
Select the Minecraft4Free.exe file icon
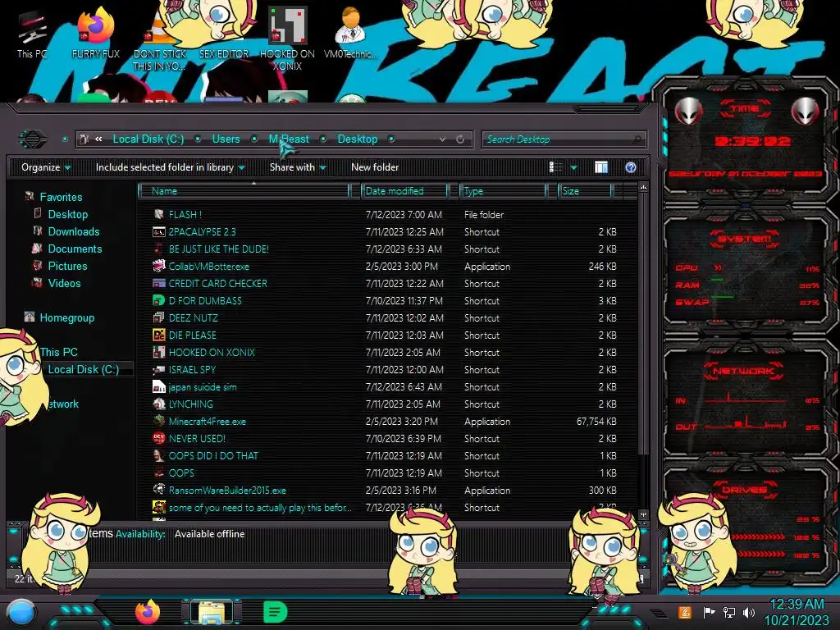point(158,421)
